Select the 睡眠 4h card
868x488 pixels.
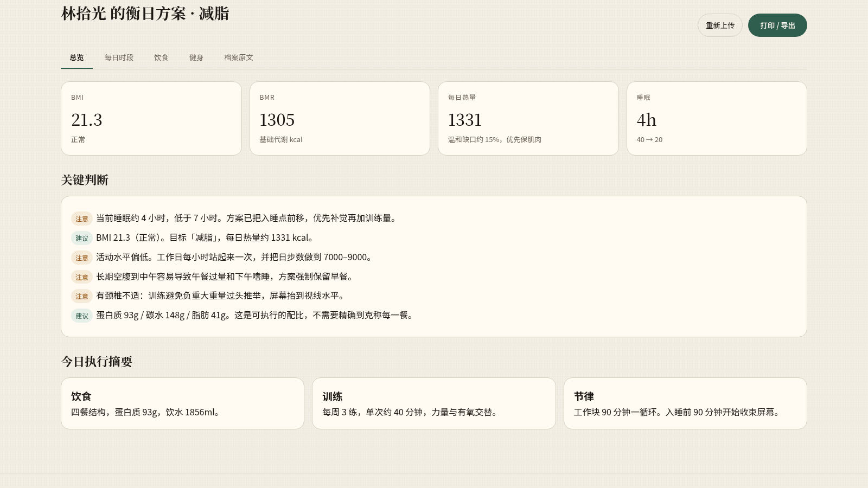pos(717,118)
